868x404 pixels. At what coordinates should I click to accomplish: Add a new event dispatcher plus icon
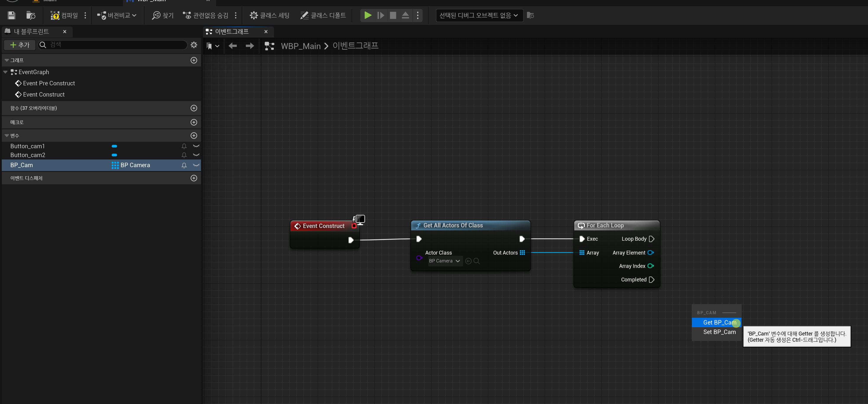click(x=194, y=178)
